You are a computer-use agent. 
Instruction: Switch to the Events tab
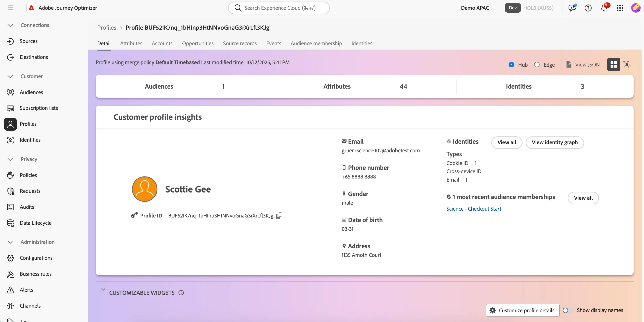(273, 43)
